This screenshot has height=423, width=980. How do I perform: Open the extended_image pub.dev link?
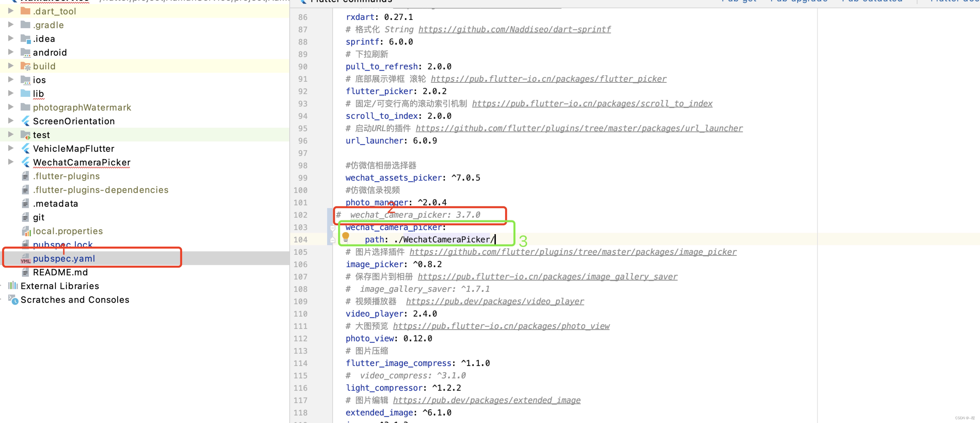pos(487,400)
